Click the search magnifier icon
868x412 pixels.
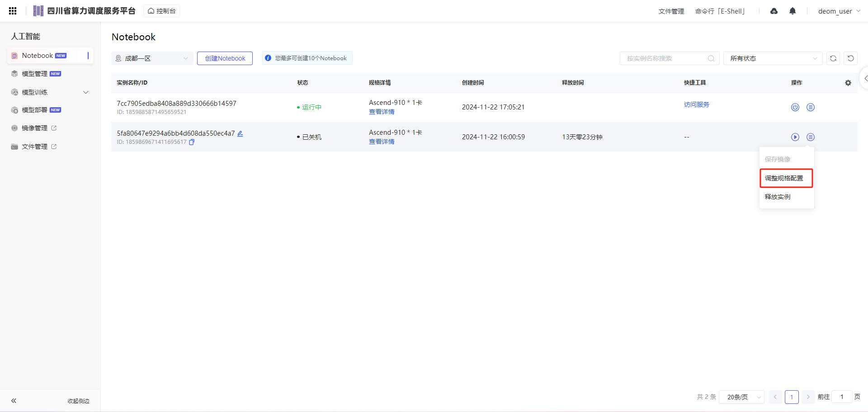711,58
